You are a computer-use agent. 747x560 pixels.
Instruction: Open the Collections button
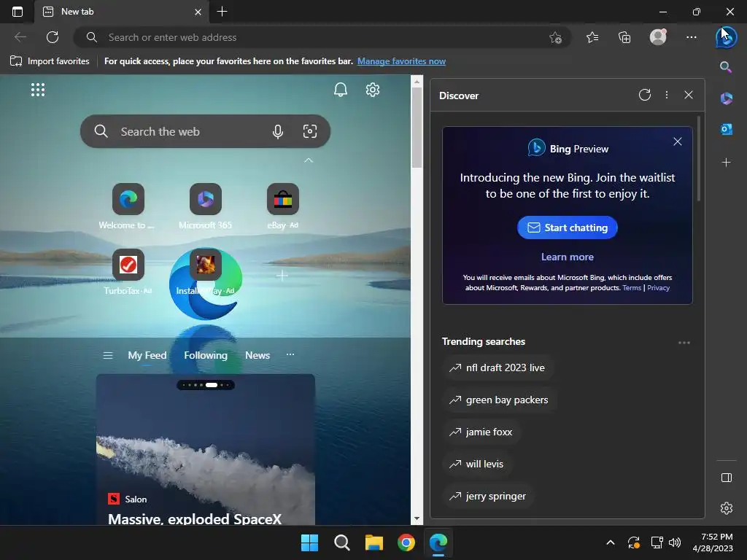pos(624,37)
